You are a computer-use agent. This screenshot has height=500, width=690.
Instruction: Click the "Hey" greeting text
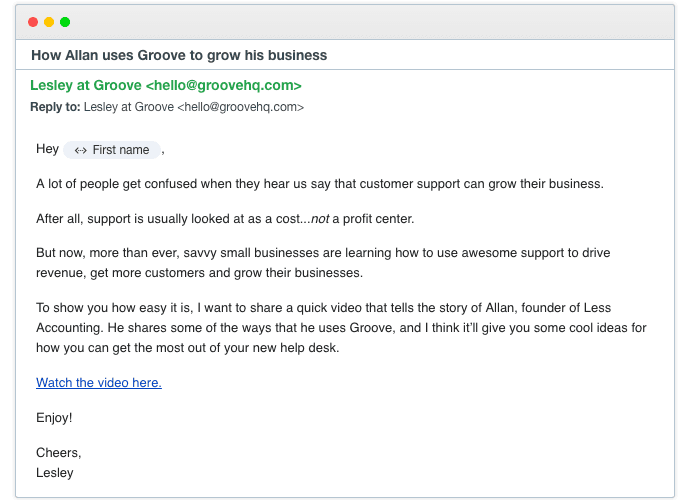(47, 149)
